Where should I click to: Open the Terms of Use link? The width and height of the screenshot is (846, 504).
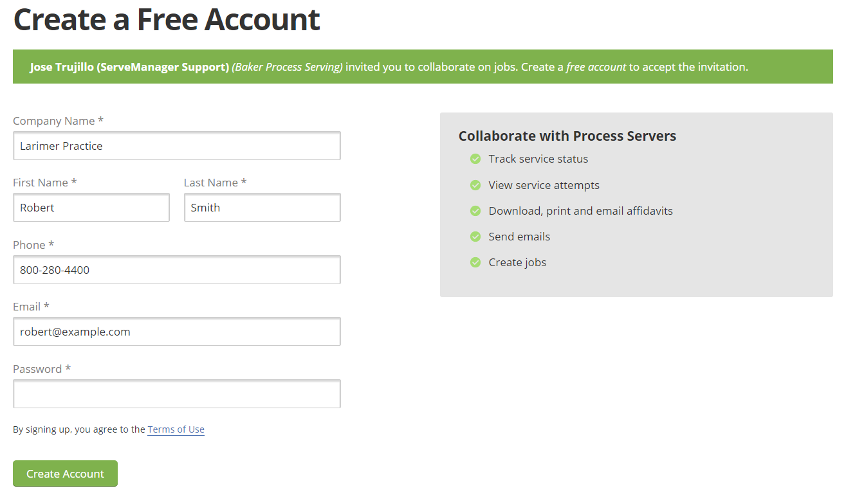click(176, 429)
